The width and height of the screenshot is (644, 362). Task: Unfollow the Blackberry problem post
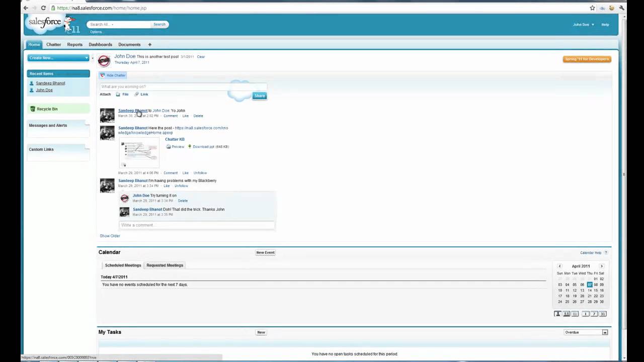181,186
